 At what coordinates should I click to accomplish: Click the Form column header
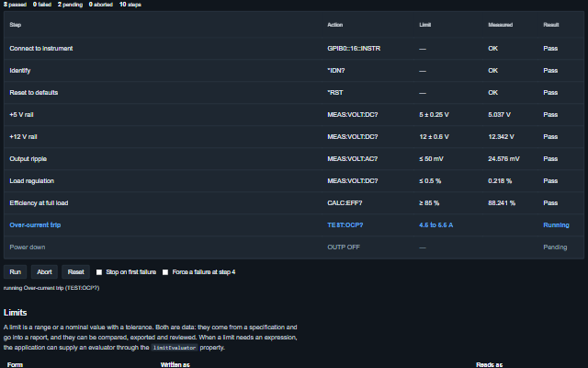(x=15, y=364)
